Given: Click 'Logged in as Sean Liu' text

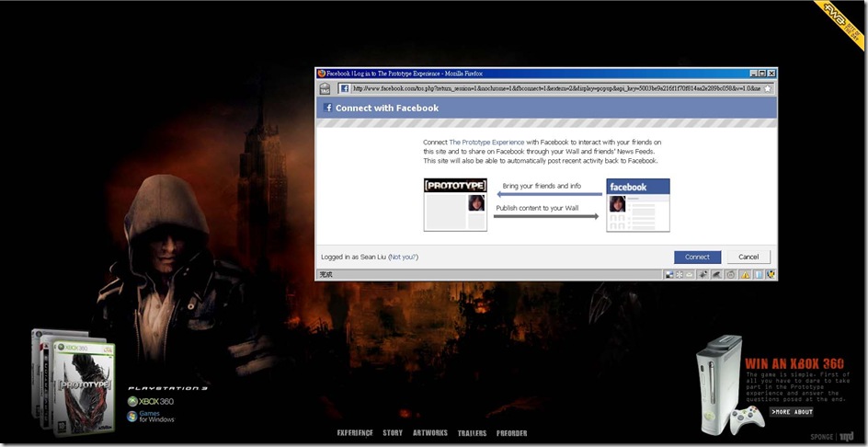Looking at the screenshot, I should (353, 257).
